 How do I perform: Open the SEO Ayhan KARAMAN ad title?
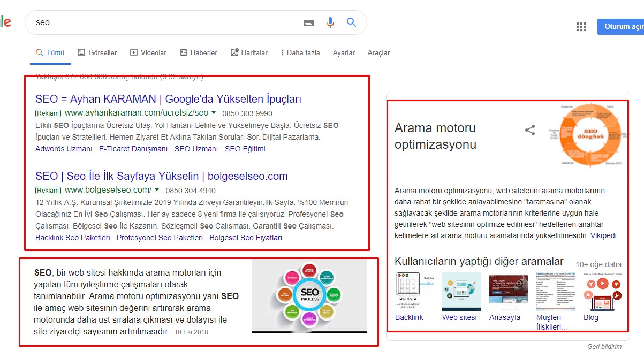[x=168, y=99]
